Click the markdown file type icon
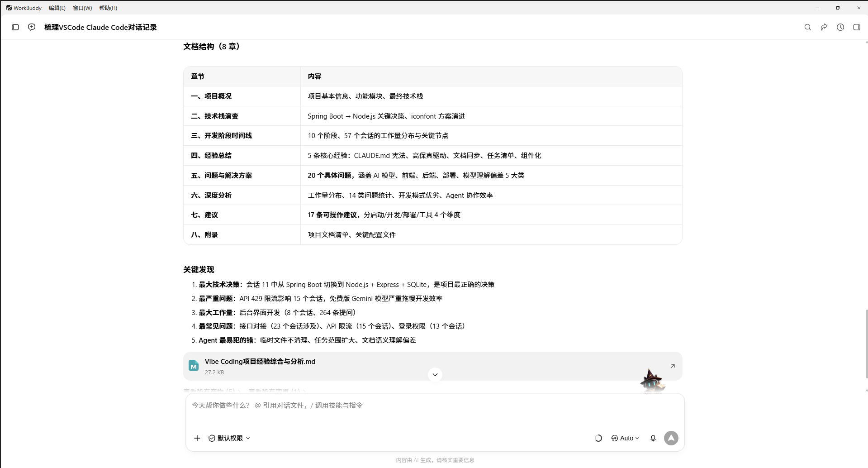The width and height of the screenshot is (868, 468). (194, 366)
